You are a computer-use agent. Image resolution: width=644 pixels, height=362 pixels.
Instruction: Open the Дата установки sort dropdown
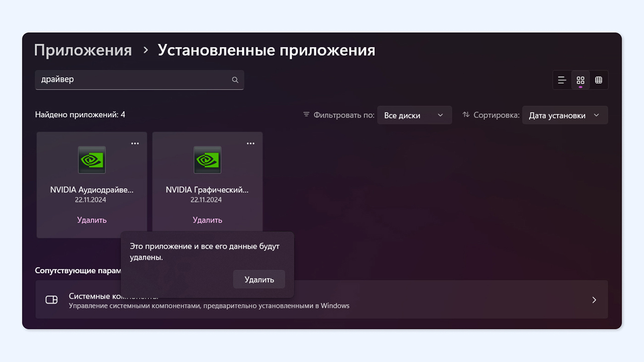(x=565, y=115)
